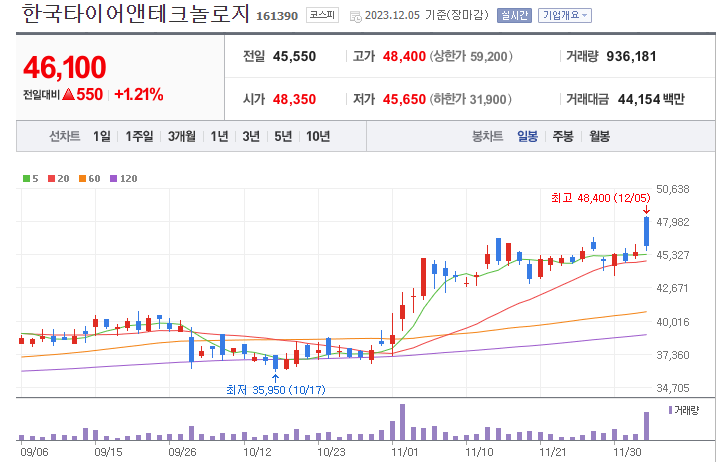Click the red up-triangle change indicator
This screenshot has height=462, width=716.
click(x=68, y=94)
